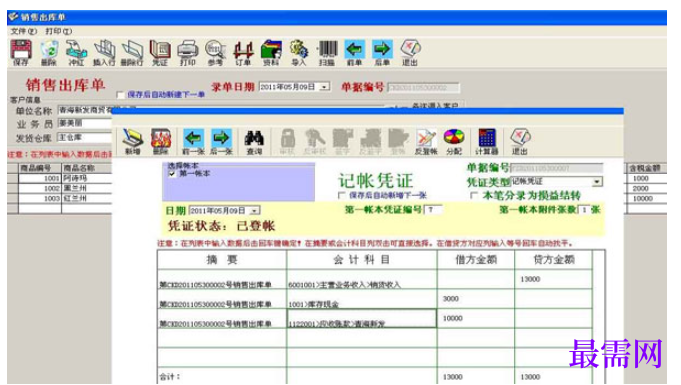Click debit amount 10000 in voucher table
This screenshot has height=385, width=681.
click(x=476, y=319)
